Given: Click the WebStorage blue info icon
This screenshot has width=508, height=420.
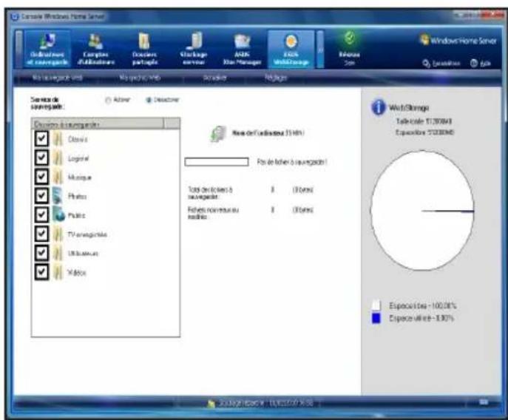Looking at the screenshot, I should (378, 107).
